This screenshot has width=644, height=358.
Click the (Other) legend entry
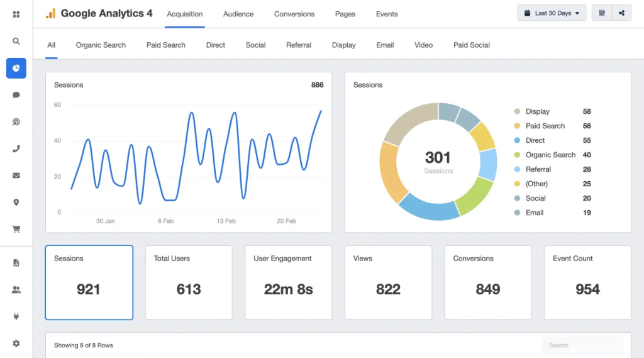552,184
